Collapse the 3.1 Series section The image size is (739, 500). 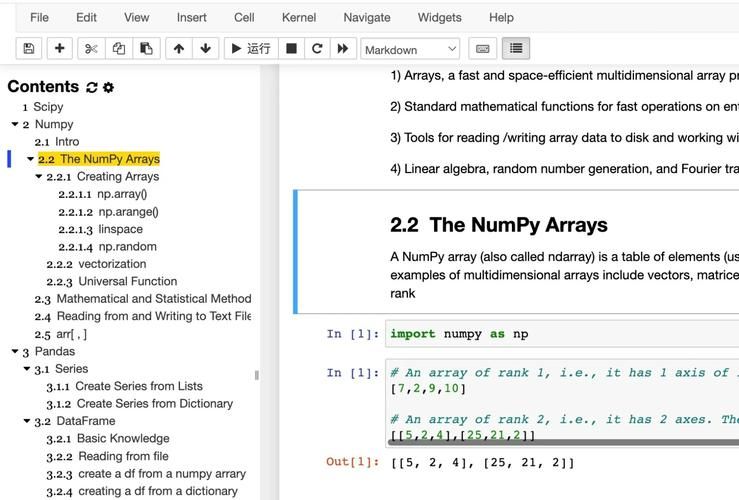click(x=27, y=369)
